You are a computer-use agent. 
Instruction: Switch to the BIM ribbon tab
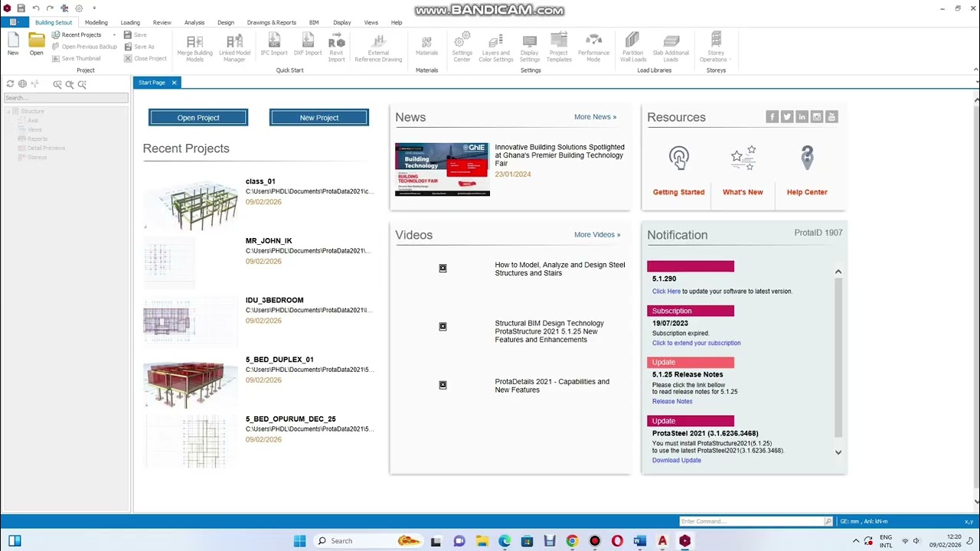[x=314, y=23]
